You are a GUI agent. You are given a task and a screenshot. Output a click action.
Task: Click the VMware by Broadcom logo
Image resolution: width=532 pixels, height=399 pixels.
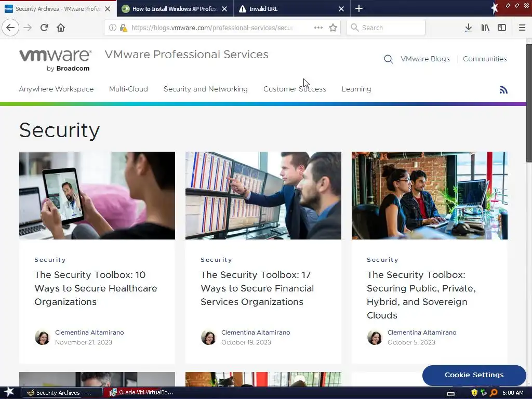pos(55,60)
